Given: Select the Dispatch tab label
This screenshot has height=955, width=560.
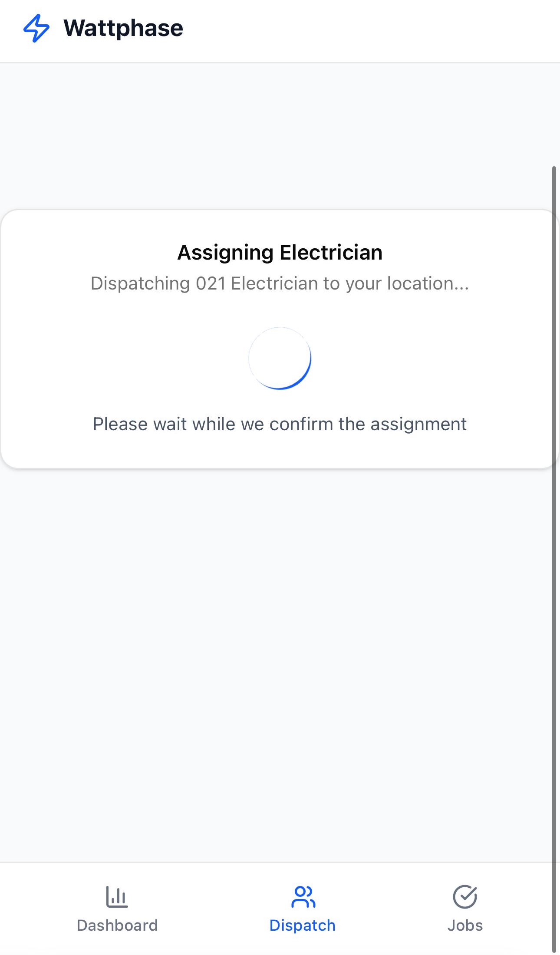Looking at the screenshot, I should [303, 925].
